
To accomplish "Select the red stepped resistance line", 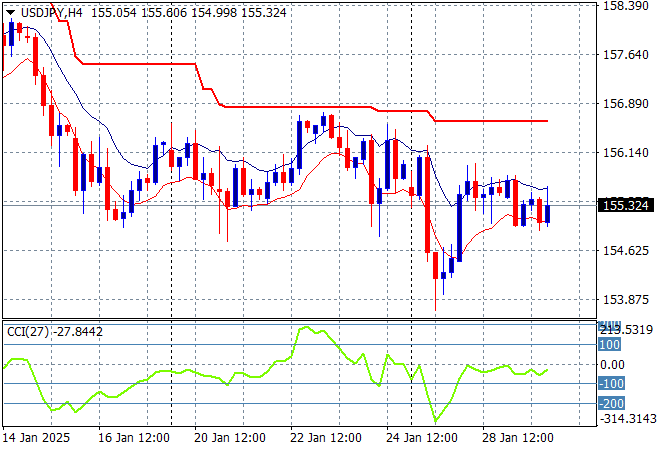I will [x=300, y=106].
